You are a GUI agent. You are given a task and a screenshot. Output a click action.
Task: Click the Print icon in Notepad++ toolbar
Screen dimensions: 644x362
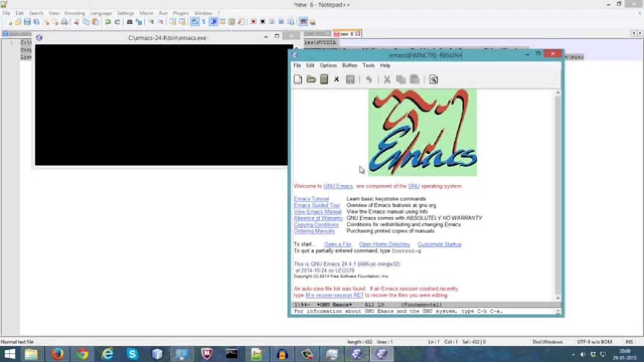click(x=64, y=22)
